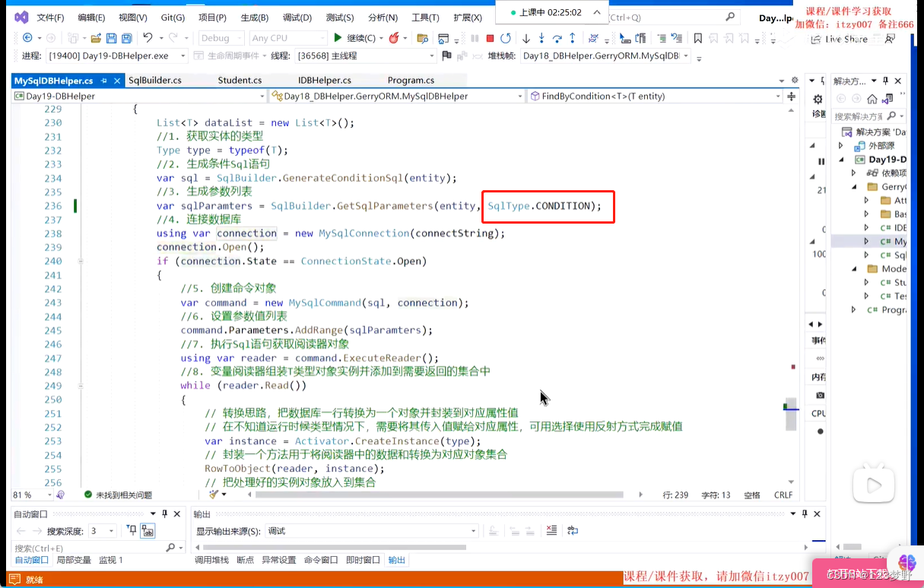Switch to 局部变量 tab
This screenshot has width=924, height=588.
tap(74, 560)
